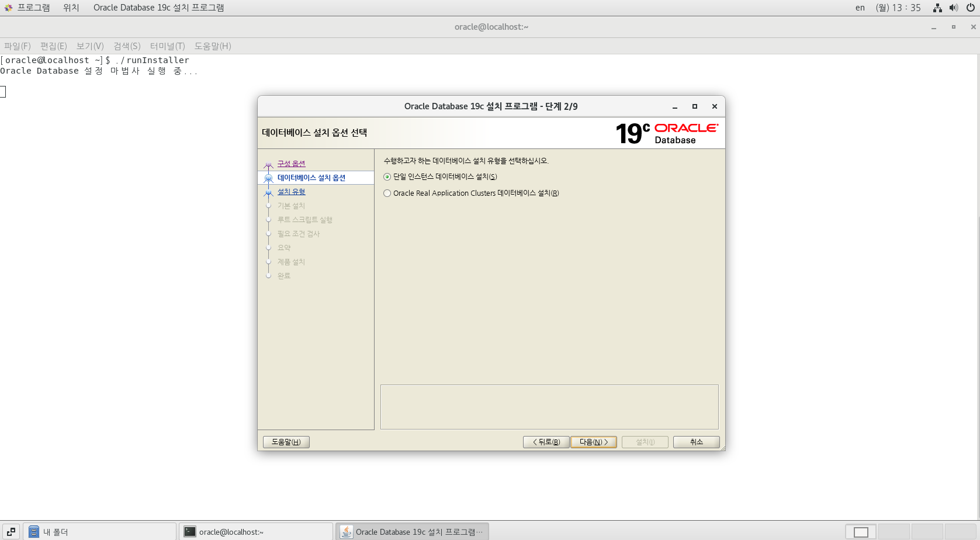This screenshot has height=540, width=980.
Task: Click the disabled 설치(I) install button
Action: click(645, 442)
